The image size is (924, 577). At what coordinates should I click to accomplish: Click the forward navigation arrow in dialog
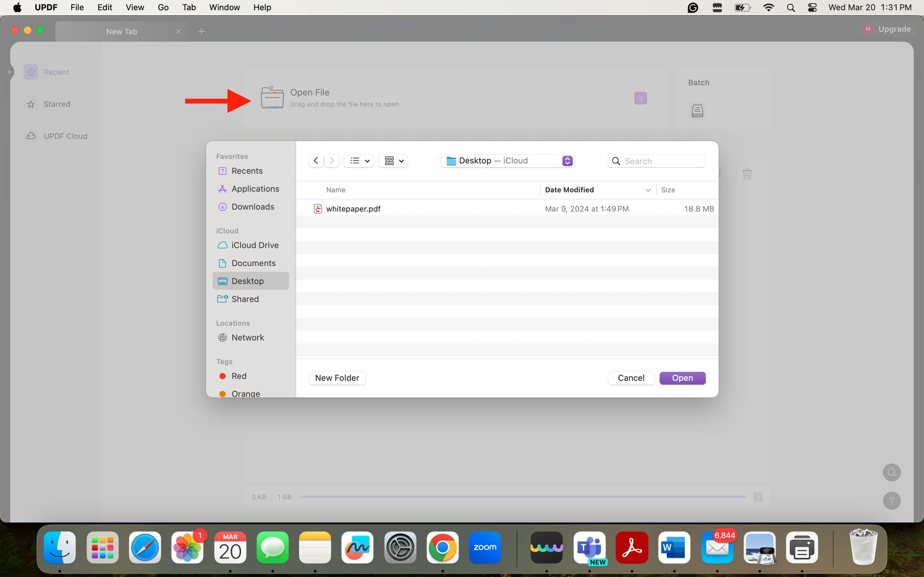(x=332, y=161)
